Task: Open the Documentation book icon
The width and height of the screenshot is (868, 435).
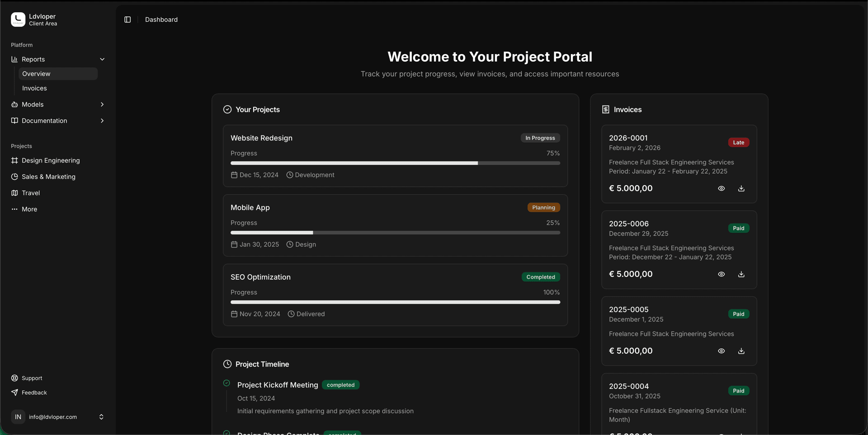Action: 14,121
